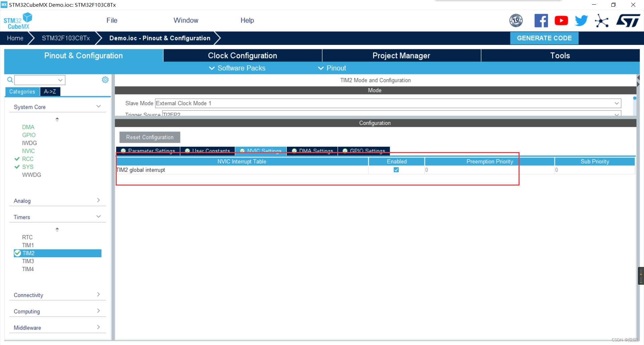The height and width of the screenshot is (345, 644).
Task: Click the Mode panel vertical scrollbar
Action: [634, 106]
